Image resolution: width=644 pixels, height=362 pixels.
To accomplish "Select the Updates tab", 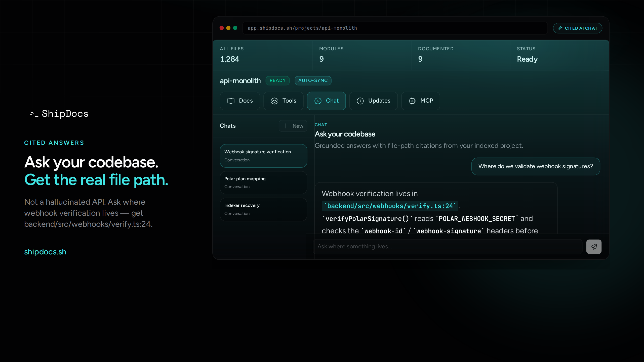I will click(x=373, y=101).
